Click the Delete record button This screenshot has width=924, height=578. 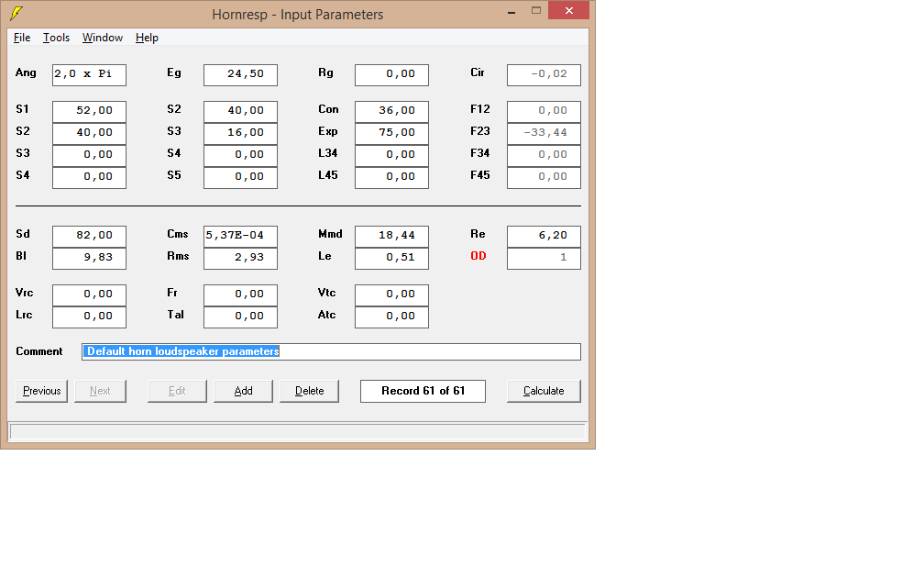click(x=310, y=391)
